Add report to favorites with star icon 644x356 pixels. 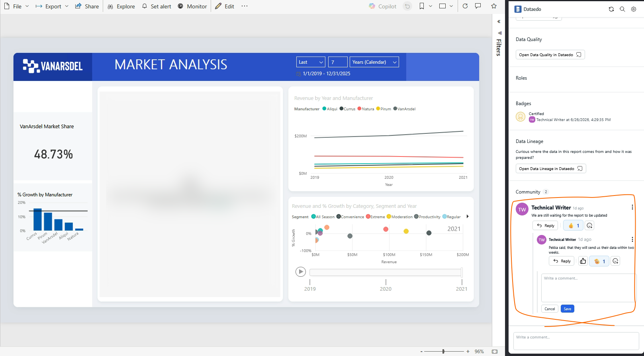(494, 6)
